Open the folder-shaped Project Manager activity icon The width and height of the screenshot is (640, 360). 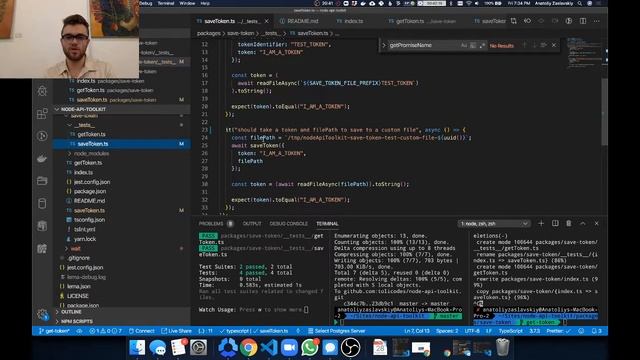42,181
